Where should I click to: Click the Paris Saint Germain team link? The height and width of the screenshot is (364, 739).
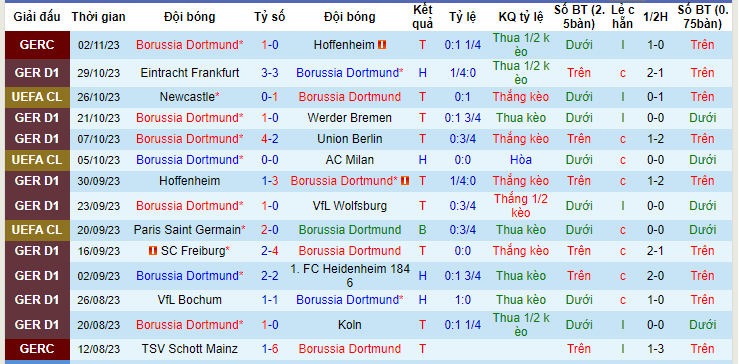click(188, 230)
